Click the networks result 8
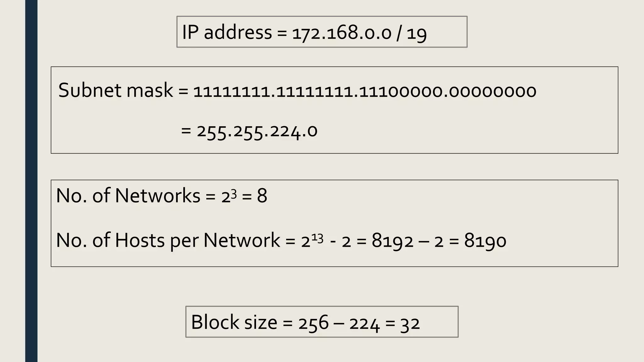This screenshot has width=644, height=362. 262,196
